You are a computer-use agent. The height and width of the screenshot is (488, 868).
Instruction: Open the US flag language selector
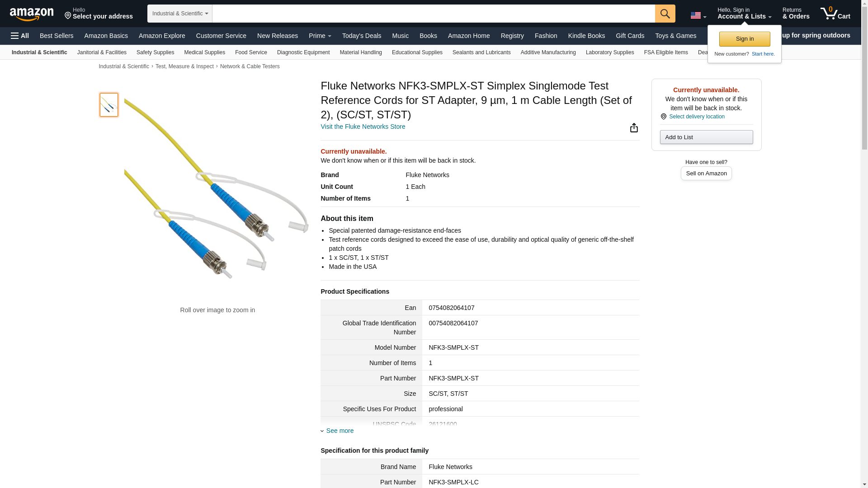pyautogui.click(x=698, y=15)
